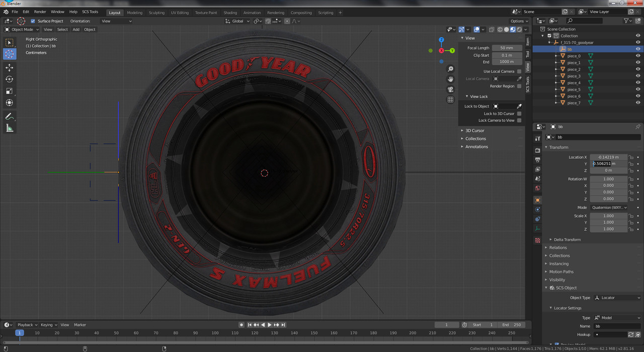Viewport: 644px width, 352px height.
Task: Expand the Annotations panel
Action: (x=476, y=147)
